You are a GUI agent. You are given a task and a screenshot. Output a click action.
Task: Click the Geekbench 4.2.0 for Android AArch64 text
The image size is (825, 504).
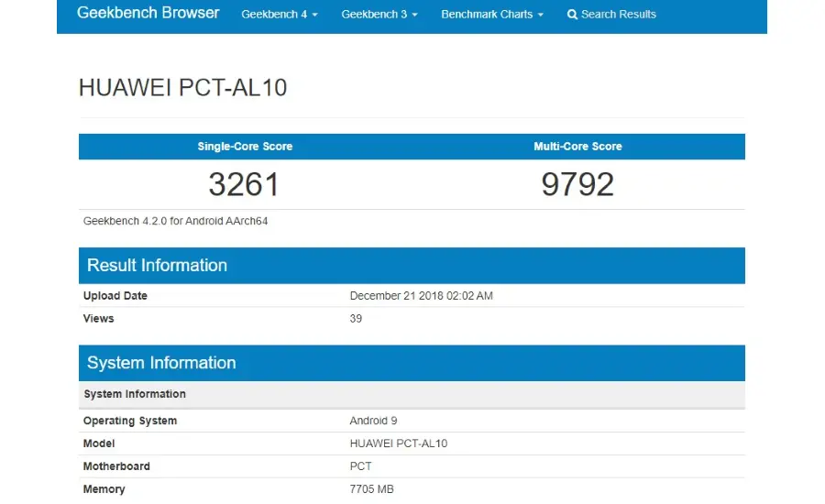click(x=175, y=221)
